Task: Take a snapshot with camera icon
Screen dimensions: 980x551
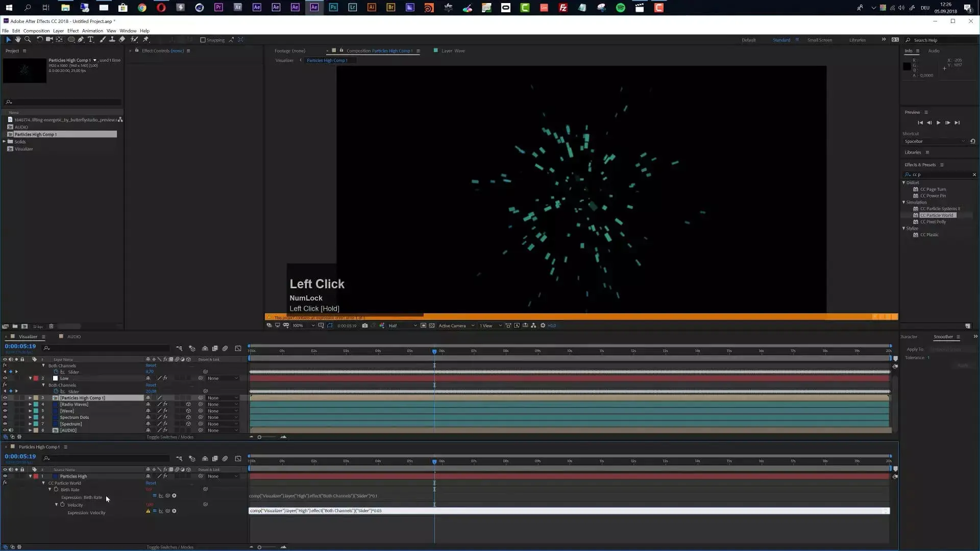Action: point(365,325)
